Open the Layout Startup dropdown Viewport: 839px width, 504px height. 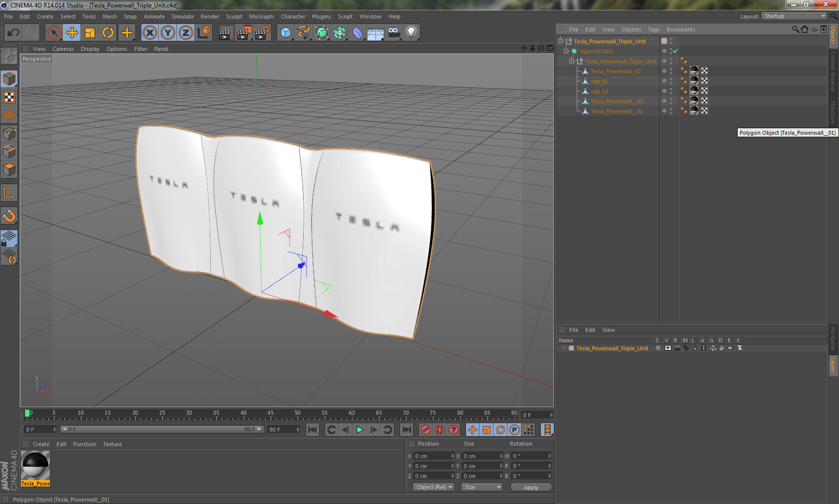coord(795,16)
